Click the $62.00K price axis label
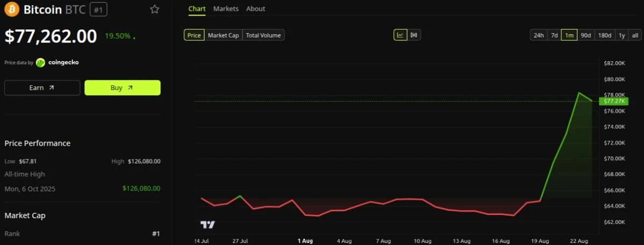Viewport: 644px width, 245px height. point(614,222)
